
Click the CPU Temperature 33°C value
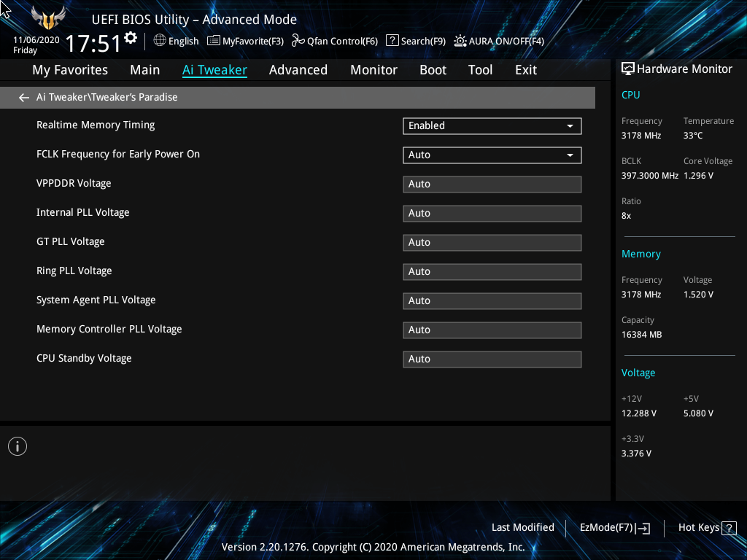click(x=693, y=136)
